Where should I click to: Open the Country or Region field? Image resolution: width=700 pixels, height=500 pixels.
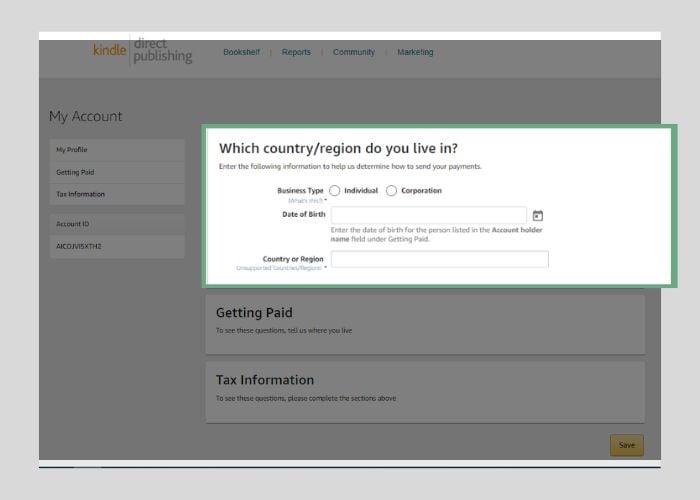440,259
